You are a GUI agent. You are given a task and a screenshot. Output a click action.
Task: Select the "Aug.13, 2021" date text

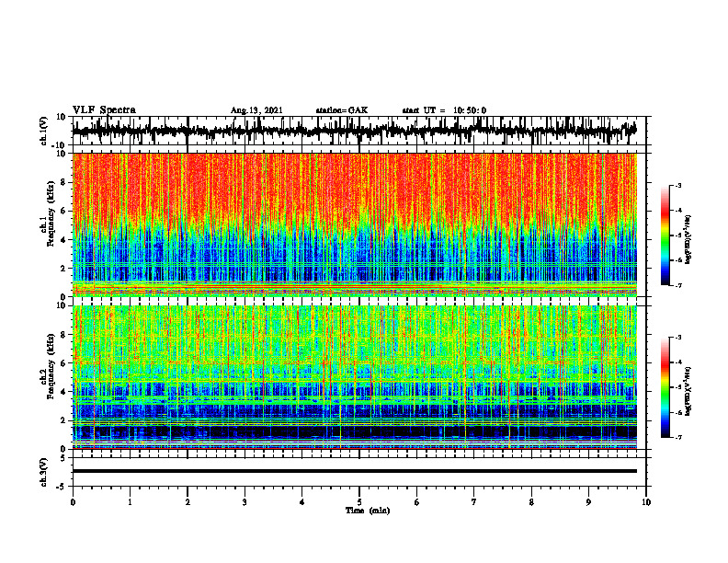click(256, 110)
